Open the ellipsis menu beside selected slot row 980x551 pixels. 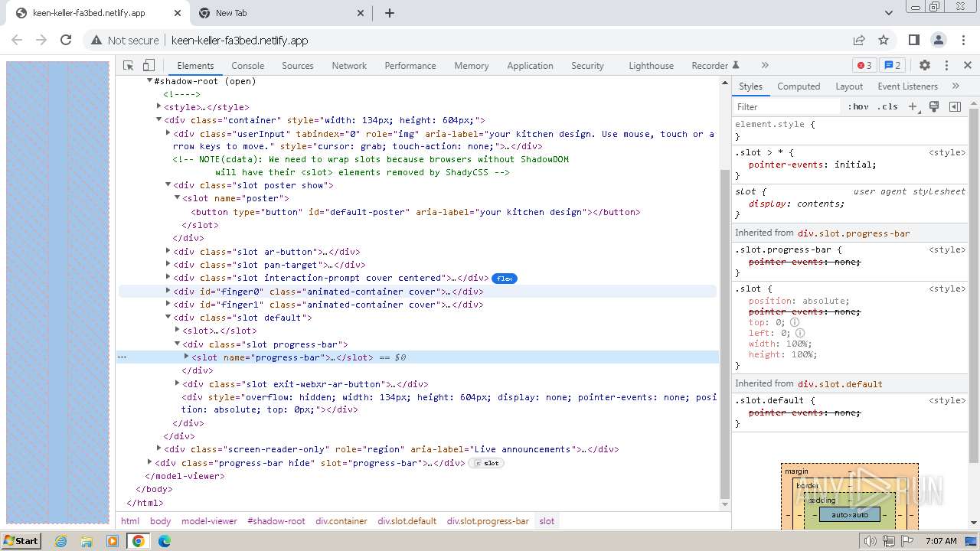[122, 357]
